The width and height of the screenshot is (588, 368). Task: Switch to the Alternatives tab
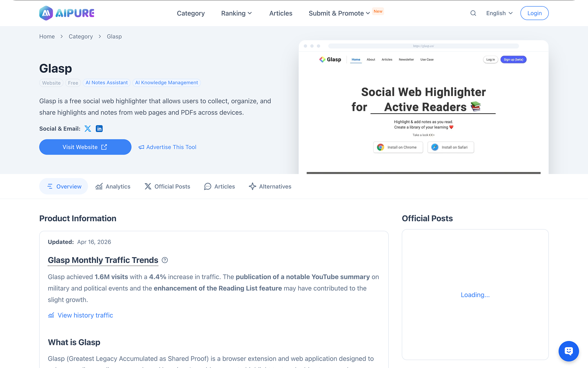click(x=270, y=186)
